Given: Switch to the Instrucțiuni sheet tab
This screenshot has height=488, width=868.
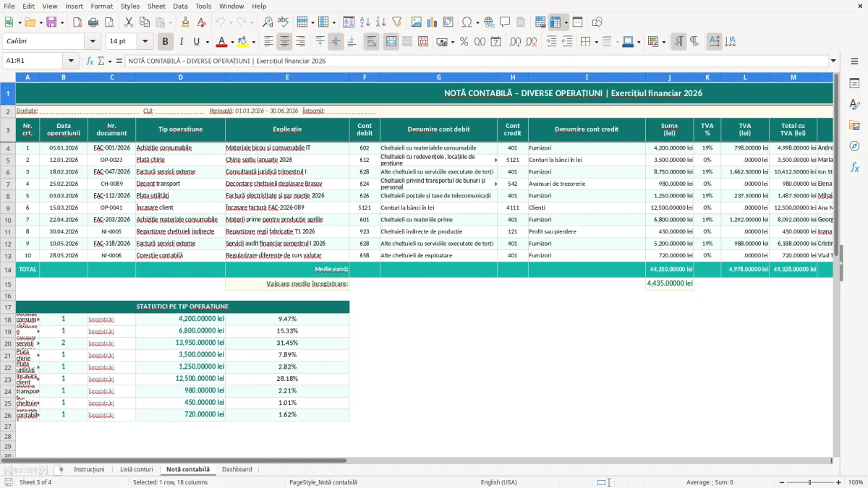Looking at the screenshot, I should (x=89, y=469).
